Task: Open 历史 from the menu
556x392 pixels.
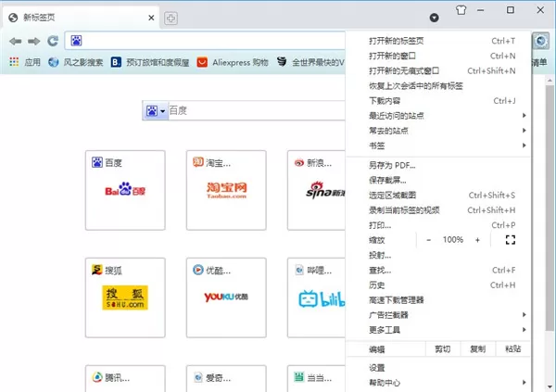Action: 438,285
